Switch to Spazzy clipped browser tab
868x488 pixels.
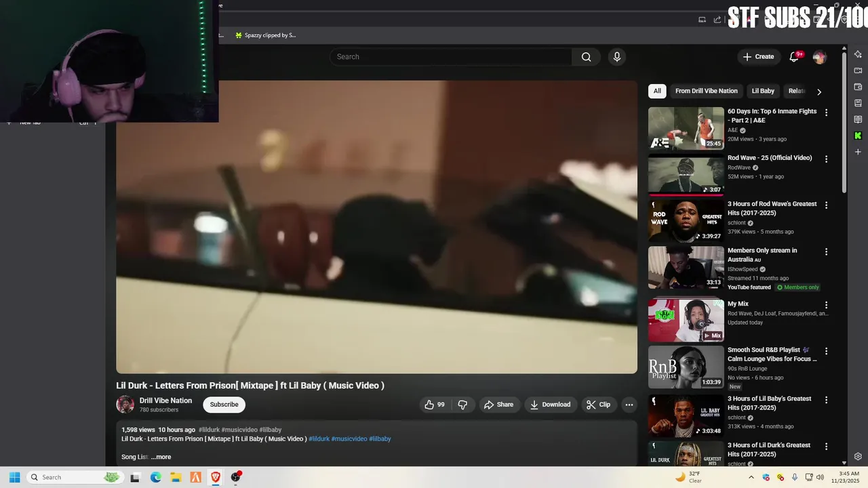coord(265,35)
